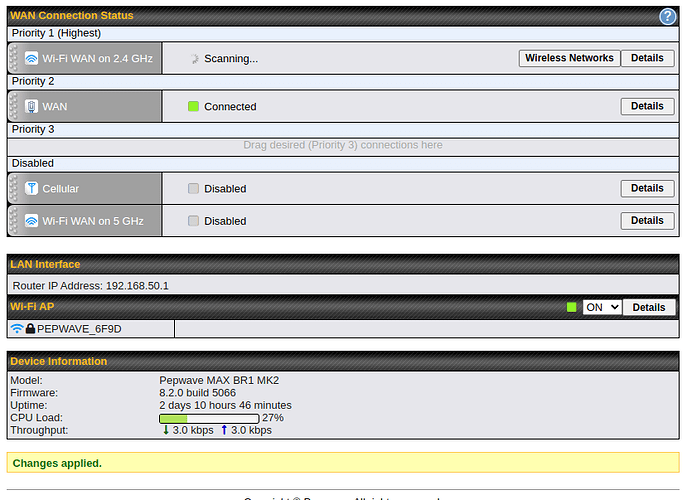The height and width of the screenshot is (500, 687).
Task: Click the Wi-Fi WAN on 5 GHz label
Action: click(x=93, y=221)
